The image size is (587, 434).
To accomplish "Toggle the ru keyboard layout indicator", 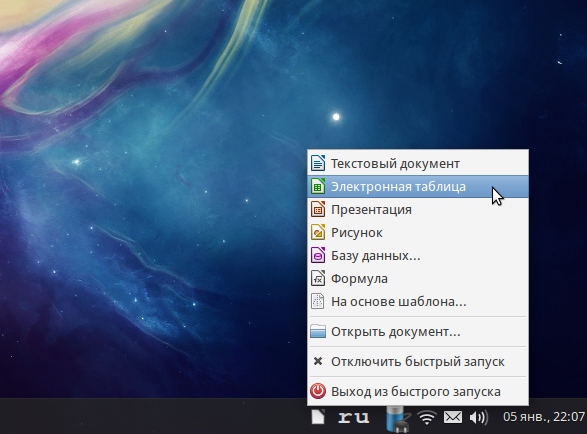I will [353, 417].
